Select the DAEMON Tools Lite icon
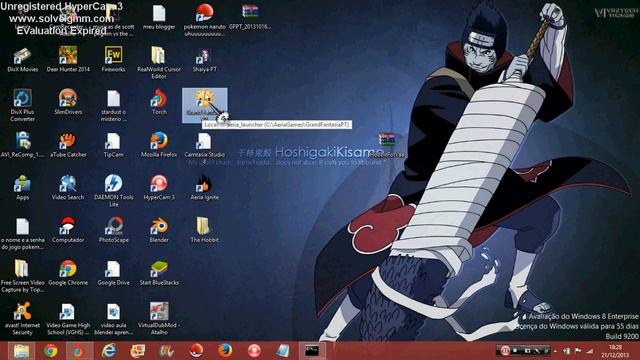Screen dimensions: 640x360 (x=113, y=191)
